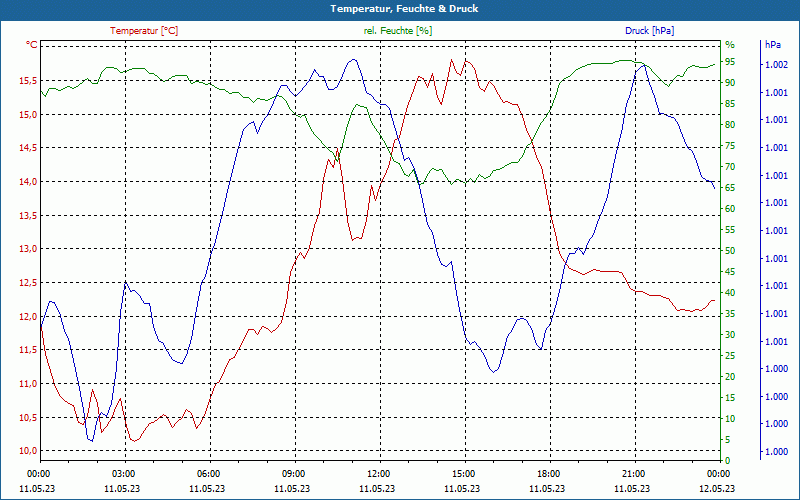The image size is (800, 500).
Task: Click the 40 humidity axis value
Action: [x=730, y=293]
